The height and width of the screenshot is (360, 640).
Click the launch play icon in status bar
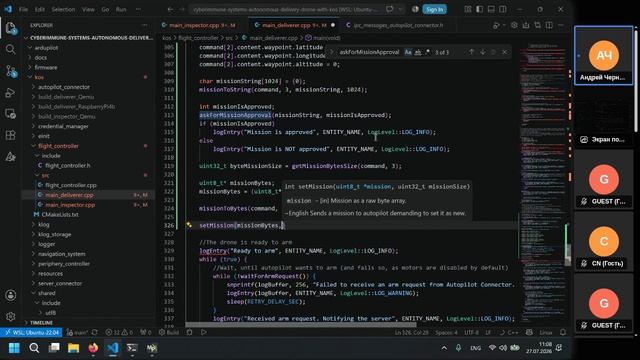203,332
